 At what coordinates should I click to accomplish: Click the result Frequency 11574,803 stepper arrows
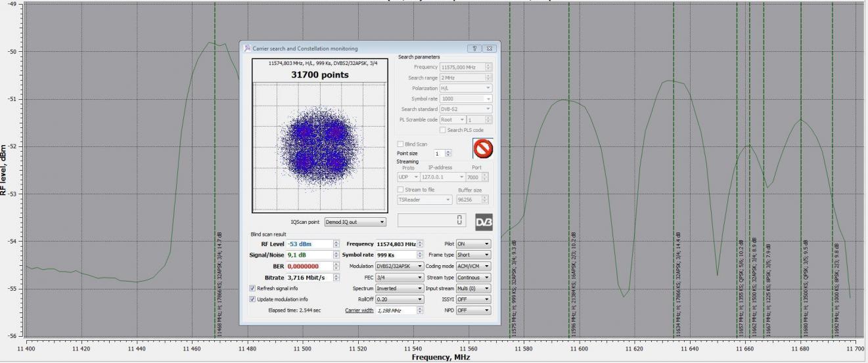pos(420,244)
